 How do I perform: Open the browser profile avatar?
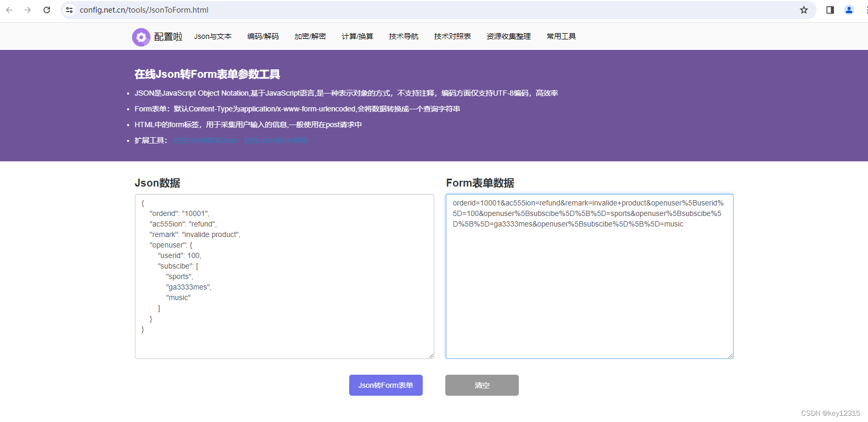click(849, 10)
